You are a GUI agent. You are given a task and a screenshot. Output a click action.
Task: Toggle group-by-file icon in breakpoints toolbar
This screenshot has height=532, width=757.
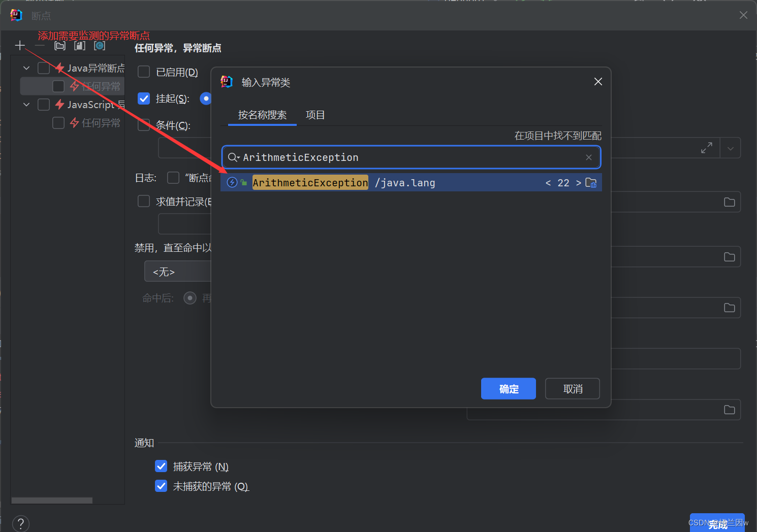tap(80, 46)
